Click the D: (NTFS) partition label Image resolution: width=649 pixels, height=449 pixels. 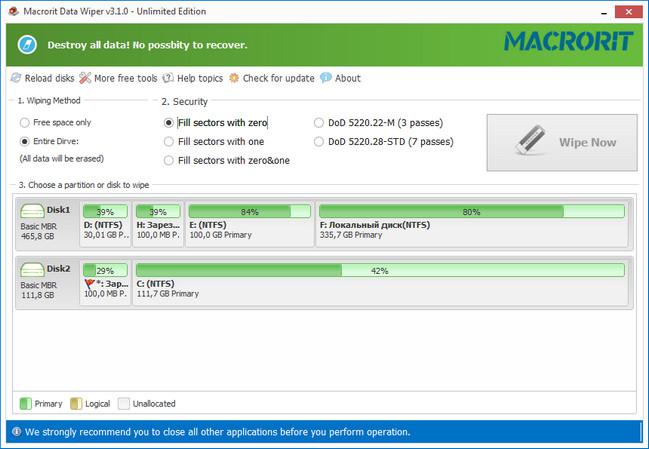point(103,225)
